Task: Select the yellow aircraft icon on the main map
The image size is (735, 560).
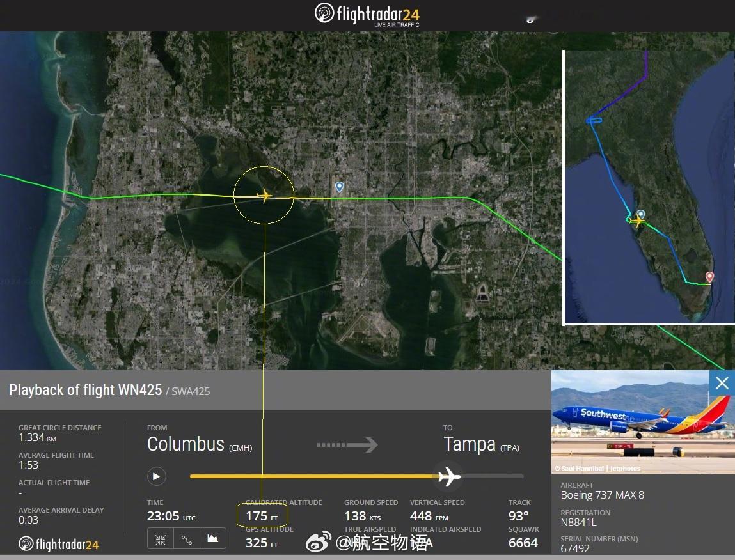Action: (x=264, y=195)
